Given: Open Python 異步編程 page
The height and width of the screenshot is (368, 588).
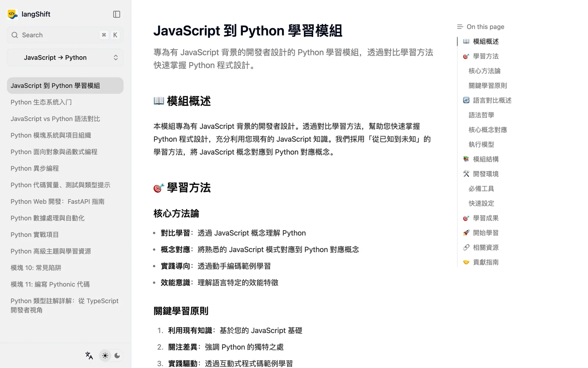Looking at the screenshot, I should pos(65,168).
